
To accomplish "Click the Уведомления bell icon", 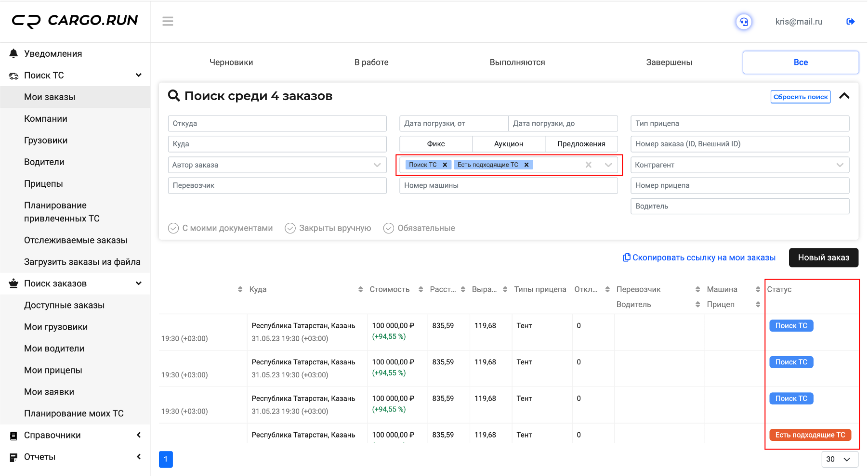I will tap(13, 53).
